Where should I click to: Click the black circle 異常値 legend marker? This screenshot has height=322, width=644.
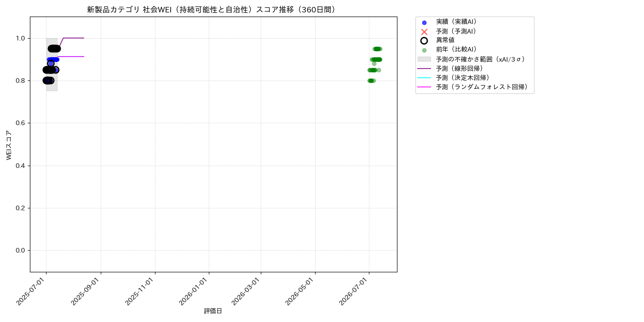[424, 40]
